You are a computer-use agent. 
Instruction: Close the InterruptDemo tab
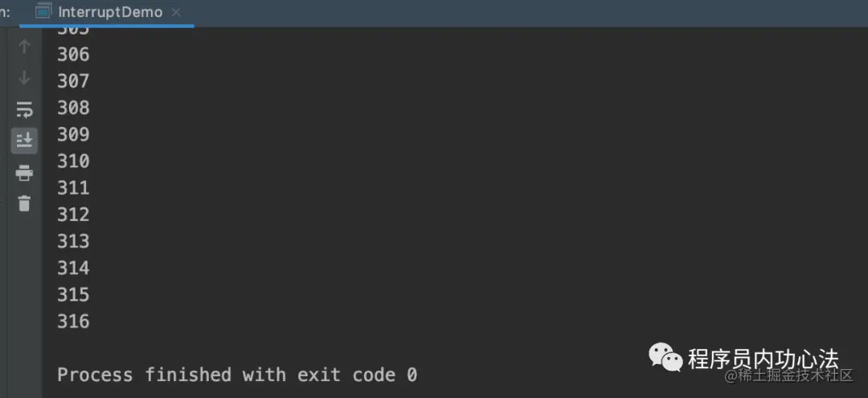coord(176,12)
